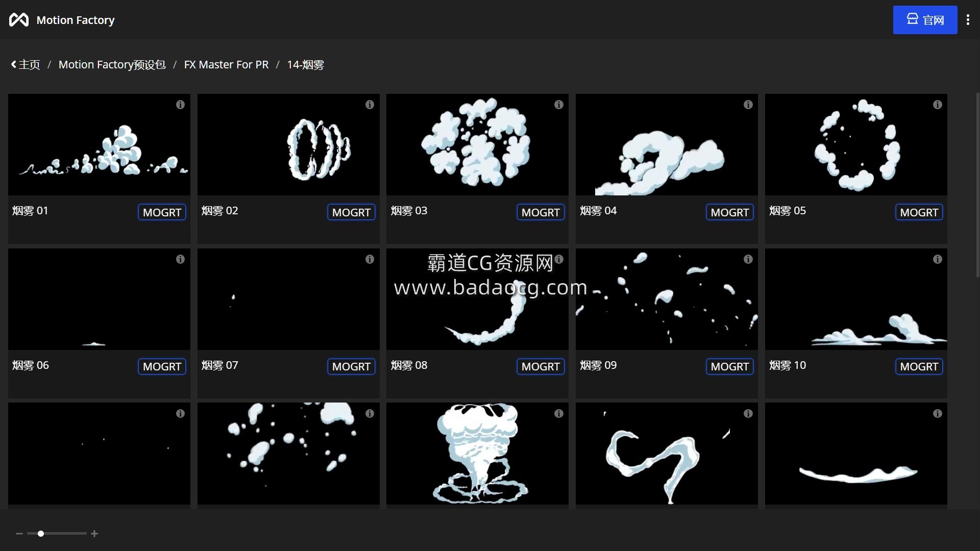The height and width of the screenshot is (551, 980).
Task: Open FX Master For PR breadcrumb
Action: click(226, 65)
